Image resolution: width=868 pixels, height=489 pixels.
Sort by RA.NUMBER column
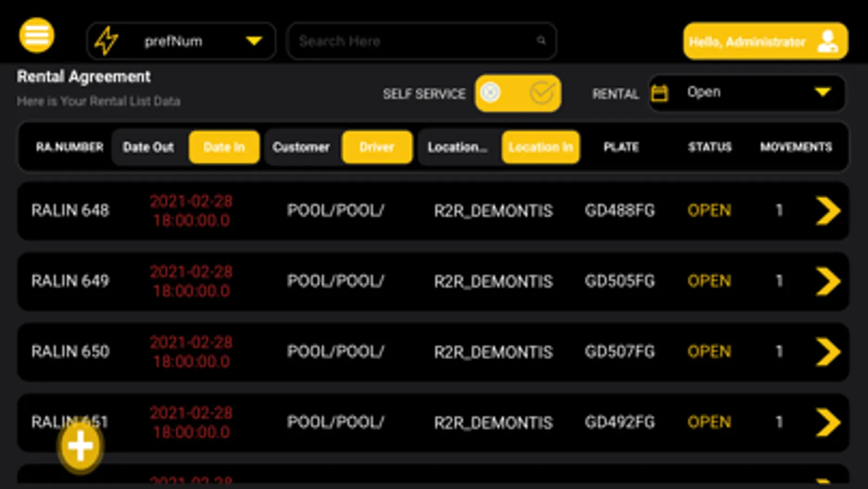tap(69, 147)
